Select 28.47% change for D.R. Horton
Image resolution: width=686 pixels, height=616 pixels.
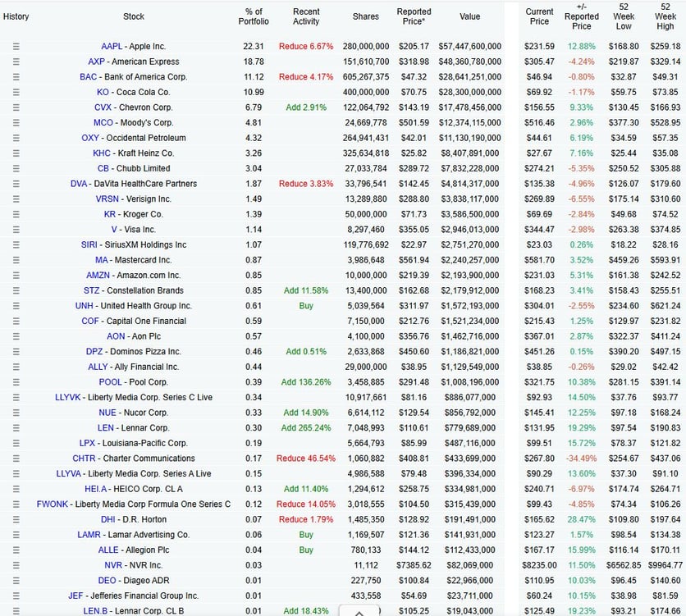582,519
